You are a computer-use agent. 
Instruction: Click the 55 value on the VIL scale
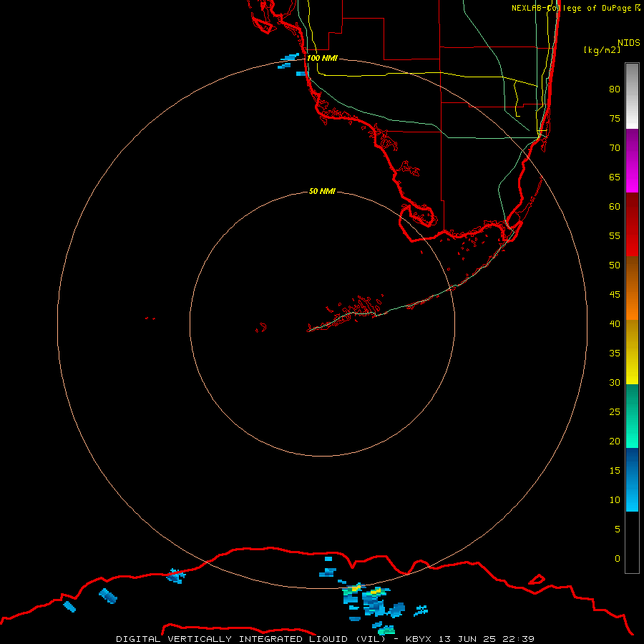615,235
